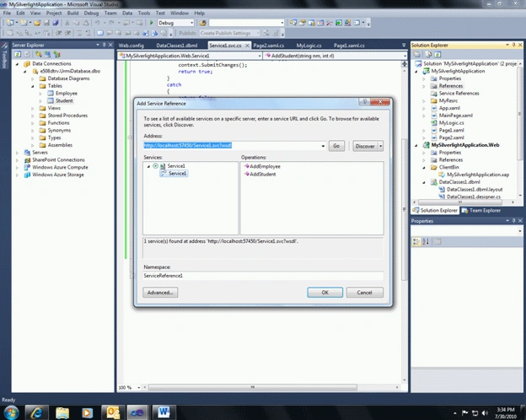Click the Open File folder icon in the toolbar
Image resolution: width=526 pixels, height=420 pixels.
tap(37, 23)
